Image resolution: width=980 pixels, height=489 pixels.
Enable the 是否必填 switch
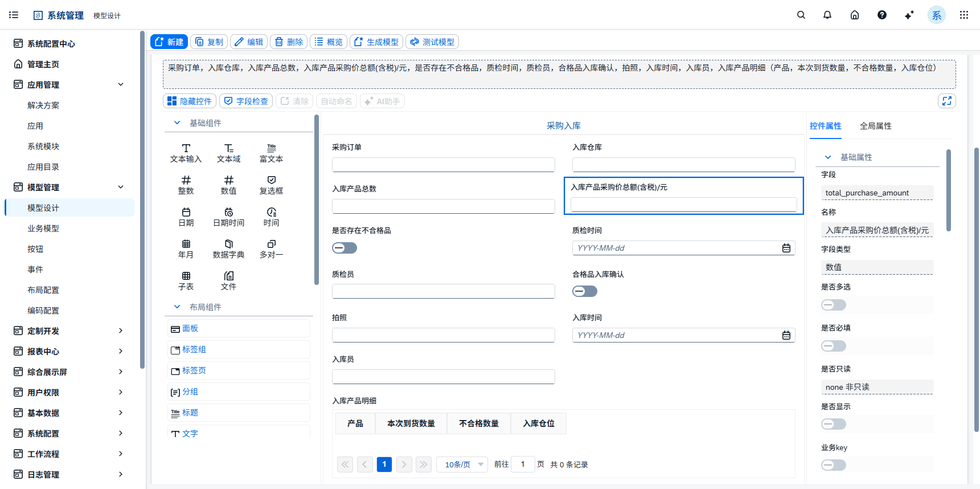point(834,346)
